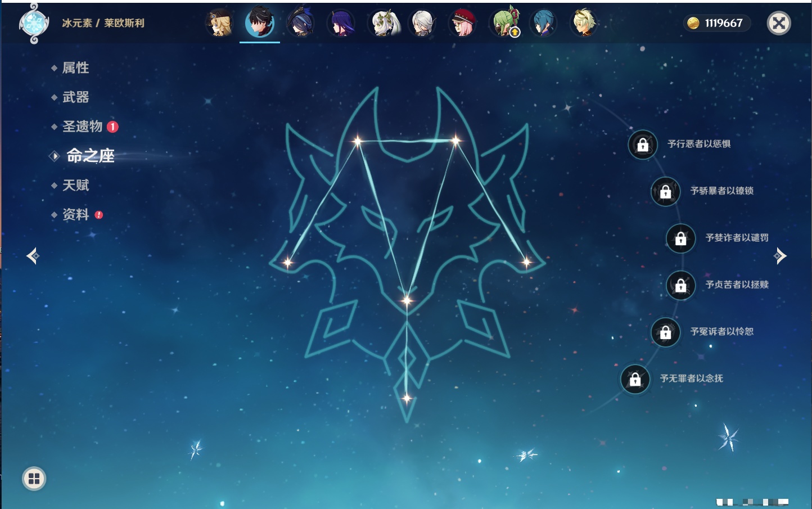The height and width of the screenshot is (509, 812).
Task: Select the blue-haired Xingqiu portrait
Action: [543, 23]
